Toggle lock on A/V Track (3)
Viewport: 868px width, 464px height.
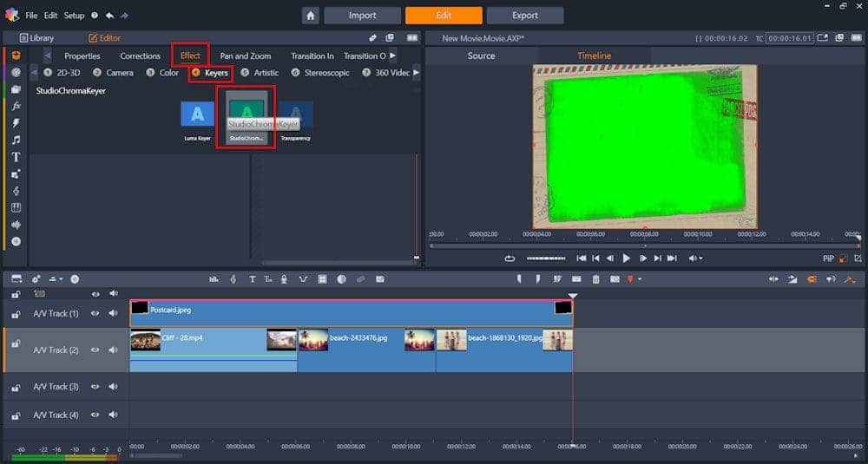tap(16, 387)
